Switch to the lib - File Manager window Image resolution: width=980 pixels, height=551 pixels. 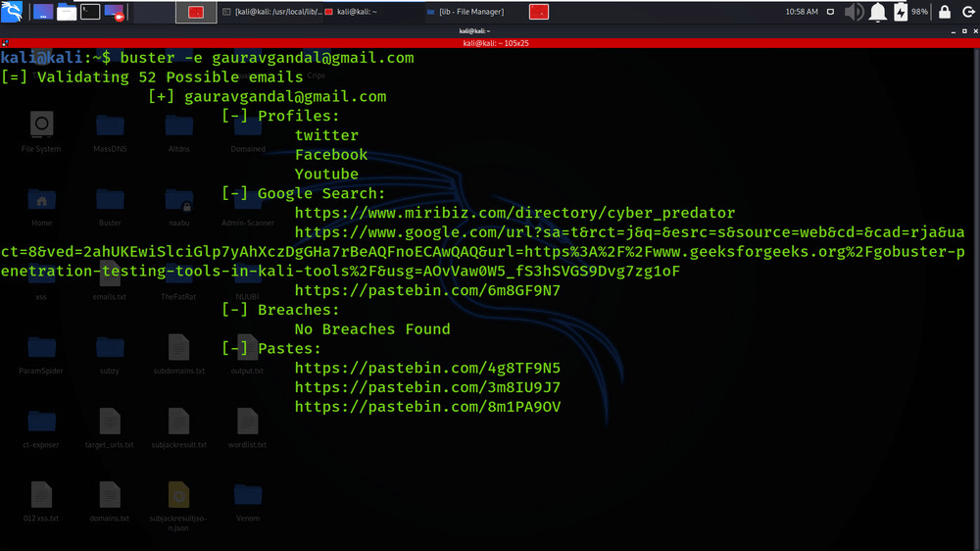pos(465,12)
